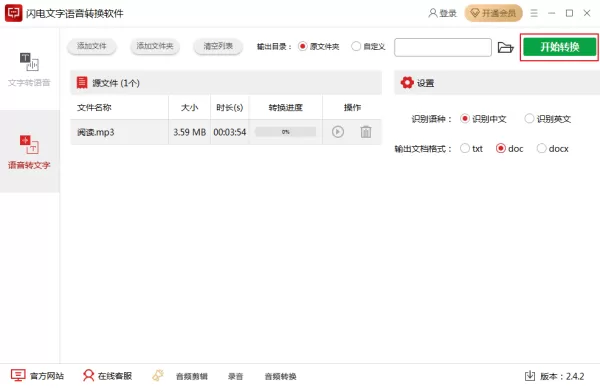Choose txt output document format
Screen dimensions: 600x388
pyautogui.click(x=471, y=148)
